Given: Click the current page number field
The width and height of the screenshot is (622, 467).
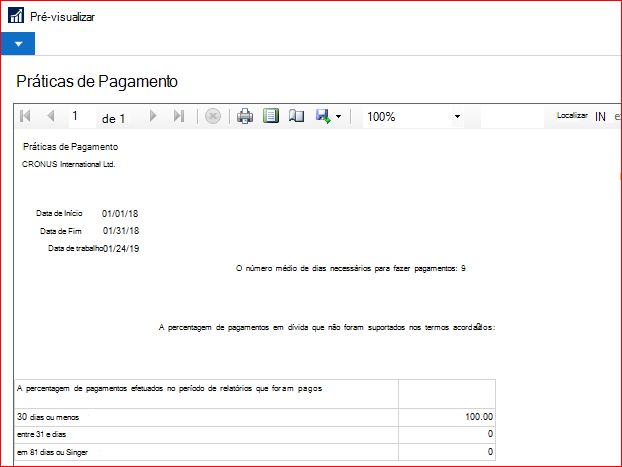Looking at the screenshot, I should (83, 116).
